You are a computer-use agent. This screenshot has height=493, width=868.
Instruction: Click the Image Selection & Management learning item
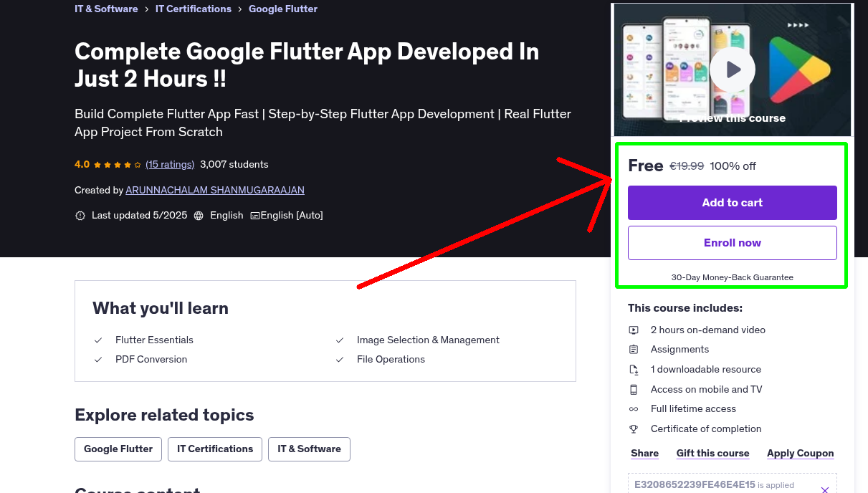[428, 340]
